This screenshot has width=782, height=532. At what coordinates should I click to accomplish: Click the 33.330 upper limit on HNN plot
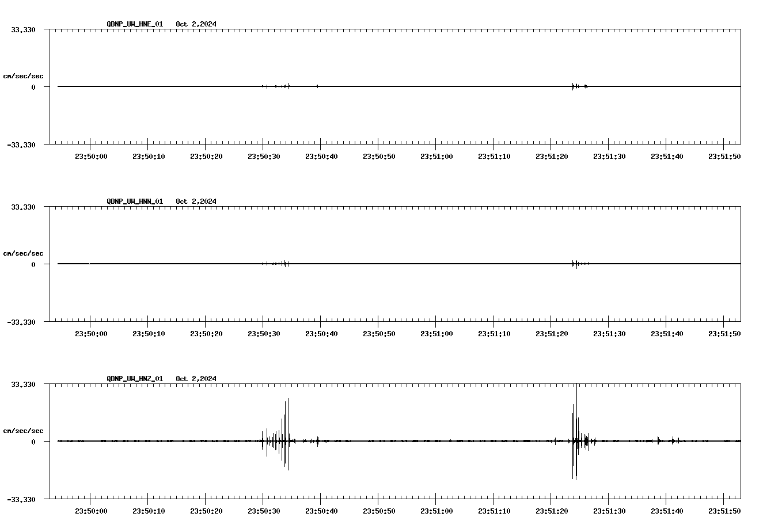pyautogui.click(x=23, y=207)
